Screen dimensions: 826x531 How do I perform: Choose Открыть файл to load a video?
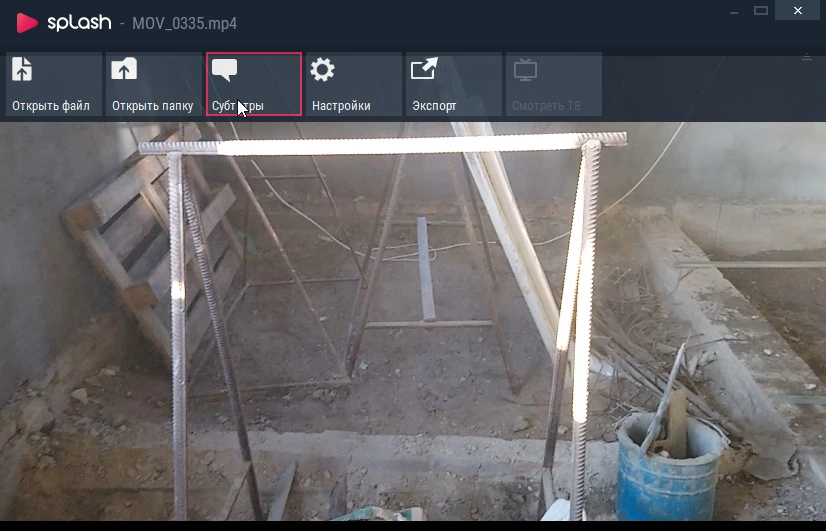click(54, 84)
